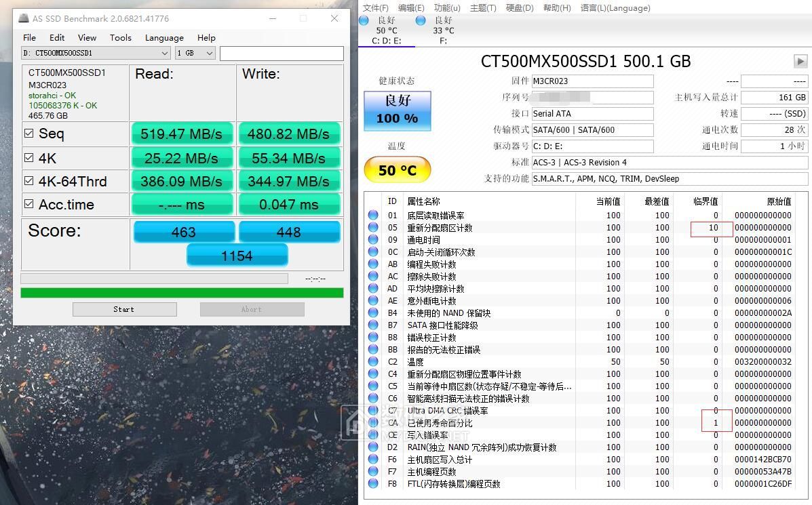Click the status orb of attribute F6
Viewport: 812px width, 505px height.
click(x=373, y=459)
